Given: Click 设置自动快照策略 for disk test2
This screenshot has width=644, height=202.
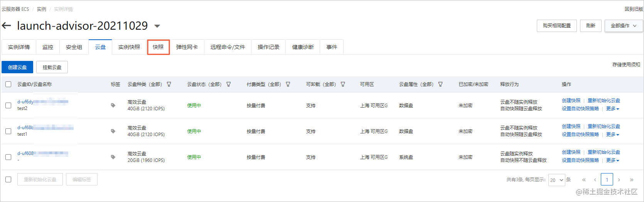Looking at the screenshot, I should (x=580, y=109).
